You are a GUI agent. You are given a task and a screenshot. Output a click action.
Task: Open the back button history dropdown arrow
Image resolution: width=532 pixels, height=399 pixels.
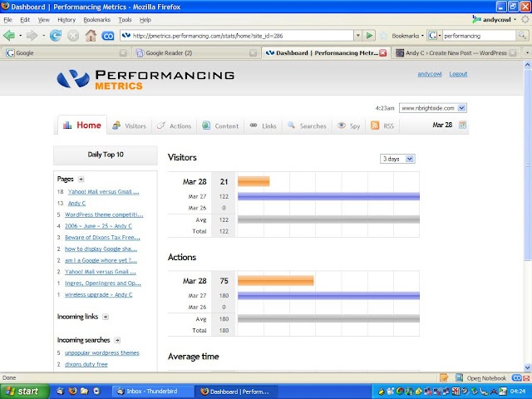point(20,35)
